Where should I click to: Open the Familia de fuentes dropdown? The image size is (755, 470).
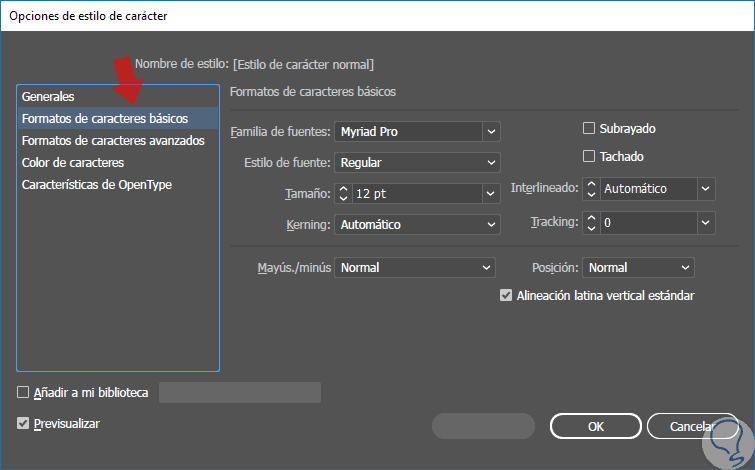pyautogui.click(x=490, y=131)
